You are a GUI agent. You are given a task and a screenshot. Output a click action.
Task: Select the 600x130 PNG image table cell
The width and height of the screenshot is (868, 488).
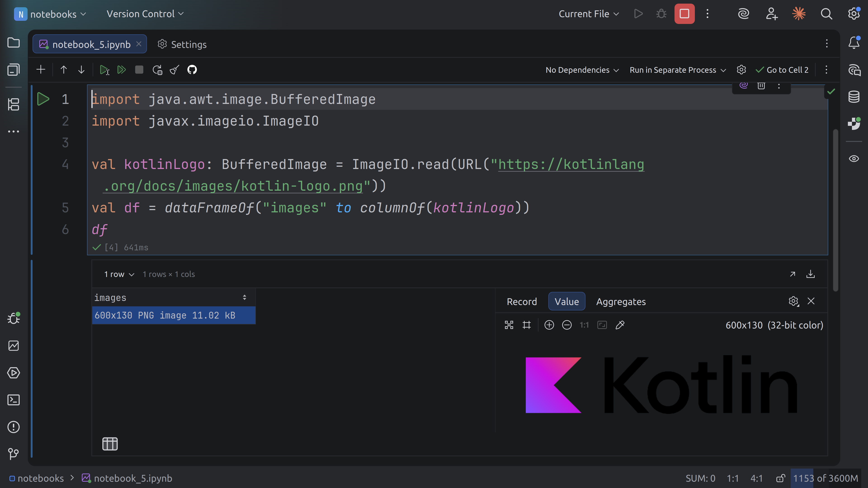coord(174,315)
